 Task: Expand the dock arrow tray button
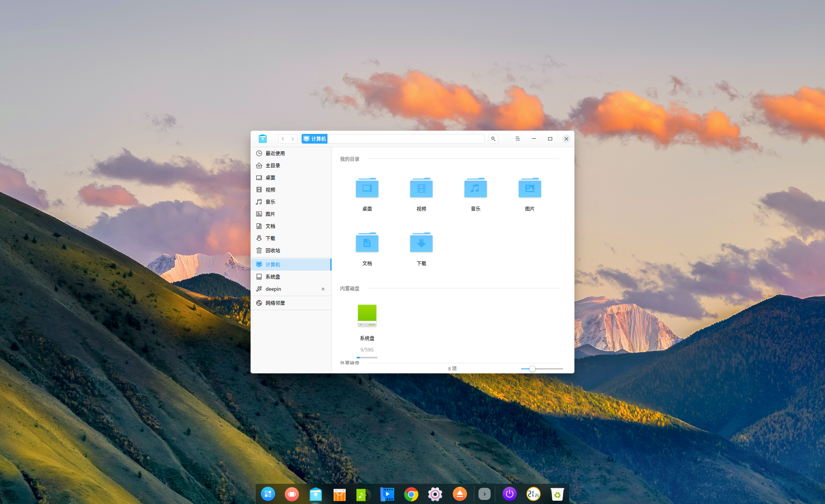484,494
